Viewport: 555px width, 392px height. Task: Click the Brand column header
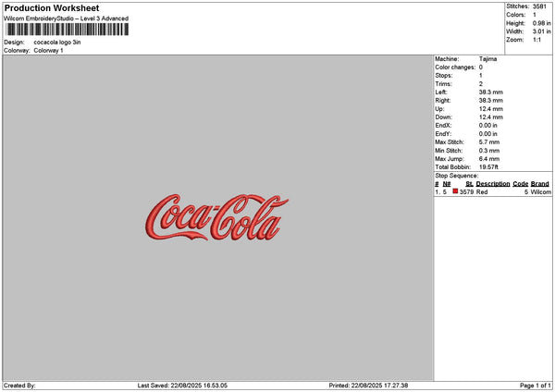click(x=540, y=184)
